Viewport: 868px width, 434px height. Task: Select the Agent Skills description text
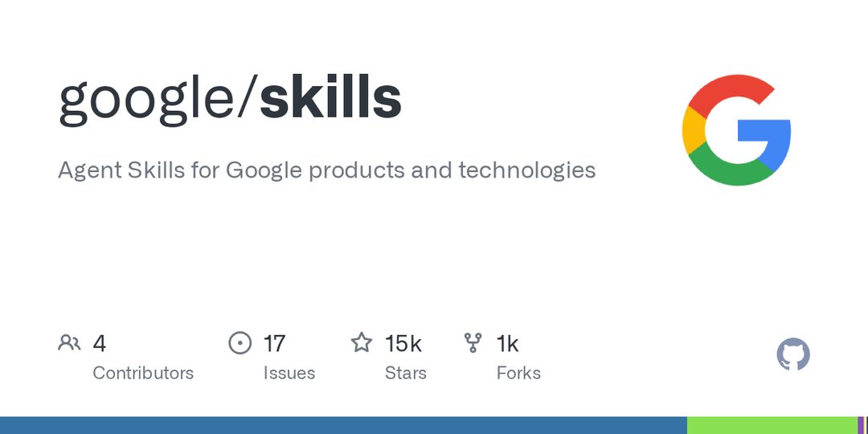click(326, 170)
